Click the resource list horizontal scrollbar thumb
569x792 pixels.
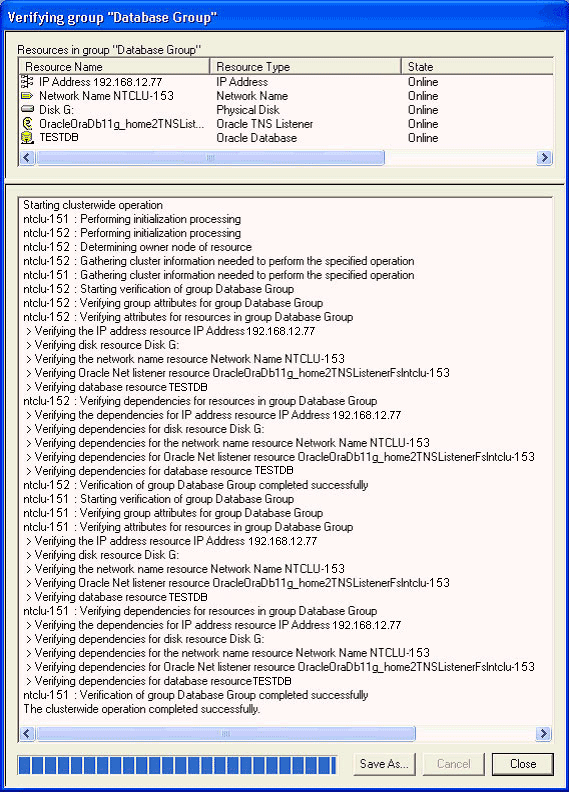point(211,158)
